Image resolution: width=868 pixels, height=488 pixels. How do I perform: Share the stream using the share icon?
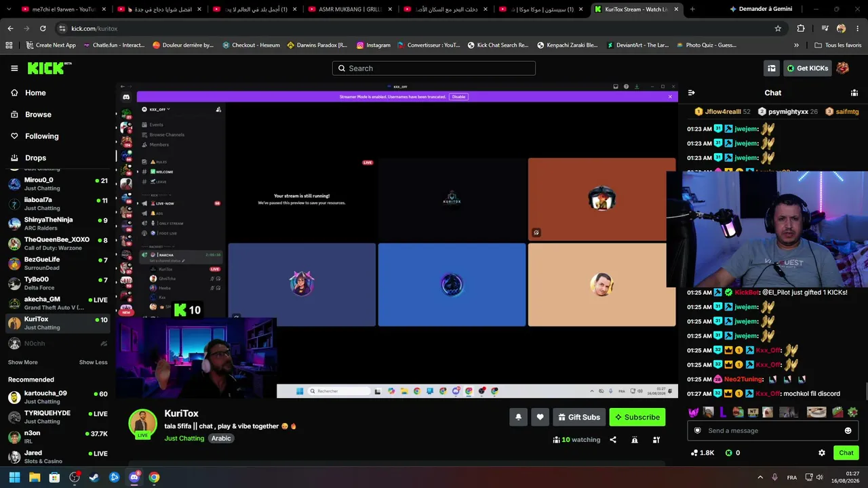613,440
